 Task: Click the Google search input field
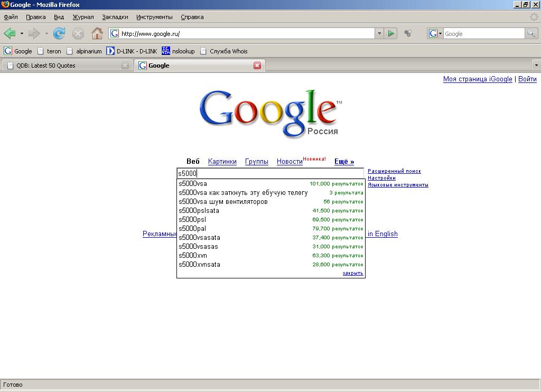[270, 173]
